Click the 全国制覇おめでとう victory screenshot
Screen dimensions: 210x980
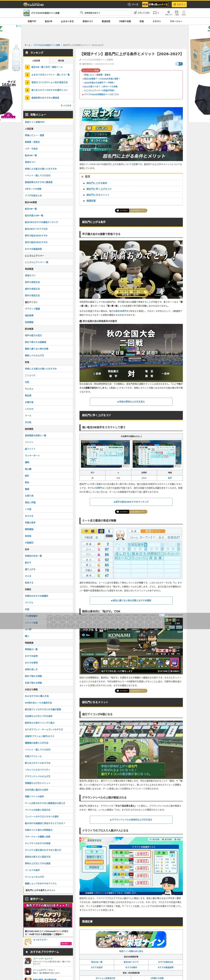pos(131,269)
